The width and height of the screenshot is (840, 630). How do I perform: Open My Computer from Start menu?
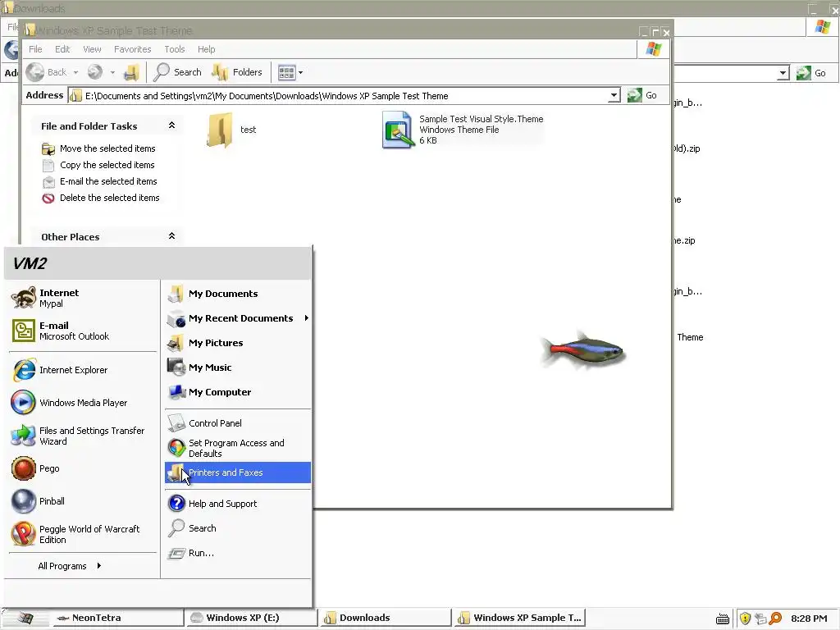tap(237, 392)
